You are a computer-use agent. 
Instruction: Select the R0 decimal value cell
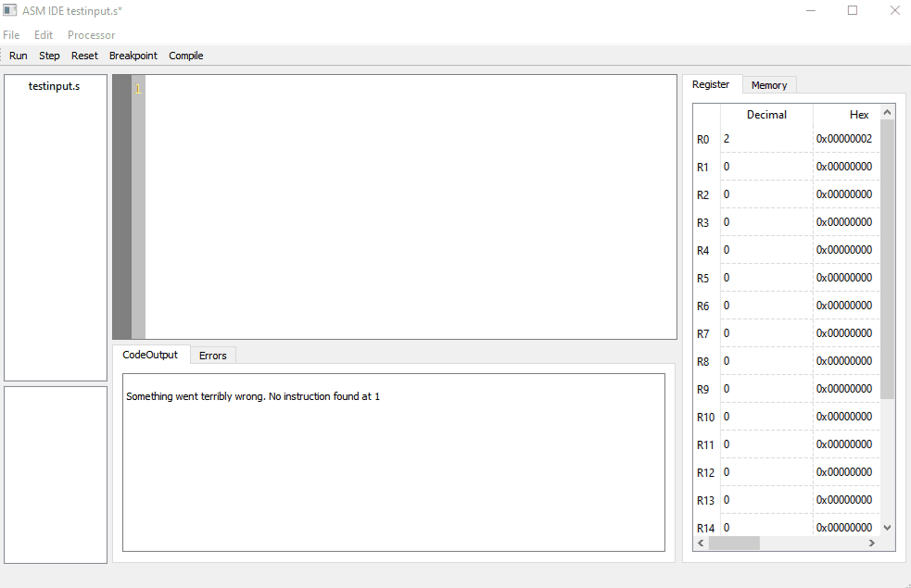pos(765,139)
